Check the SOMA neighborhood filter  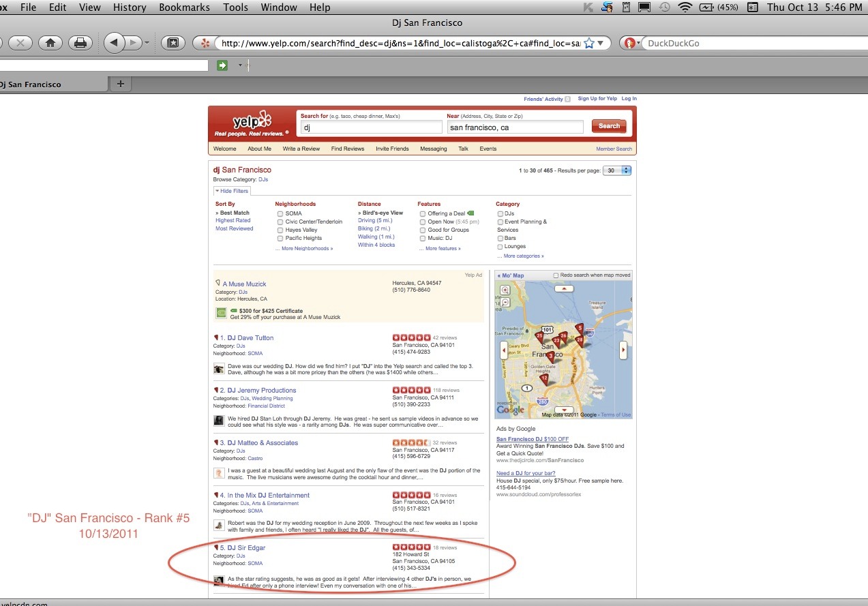280,213
